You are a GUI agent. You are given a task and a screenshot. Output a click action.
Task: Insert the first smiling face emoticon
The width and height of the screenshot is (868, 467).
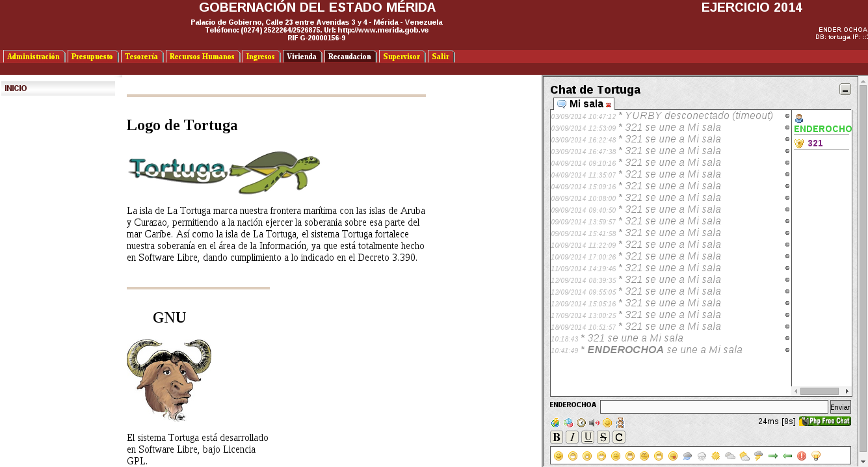point(559,456)
